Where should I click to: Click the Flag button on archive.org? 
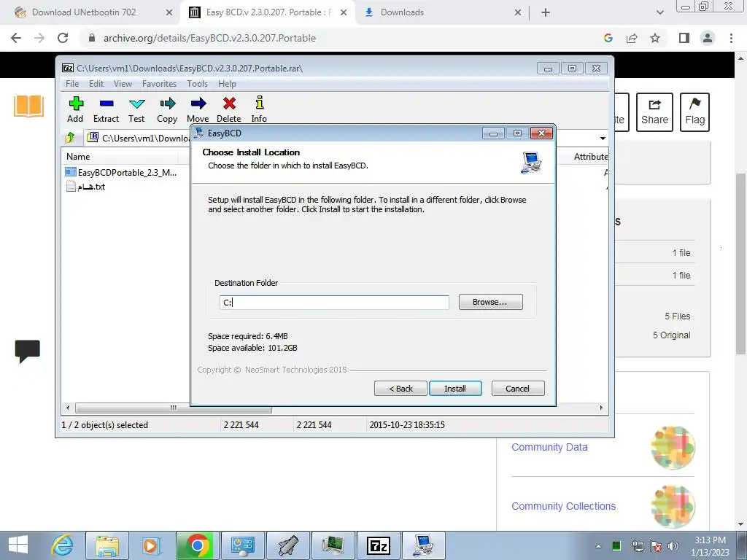pyautogui.click(x=694, y=112)
